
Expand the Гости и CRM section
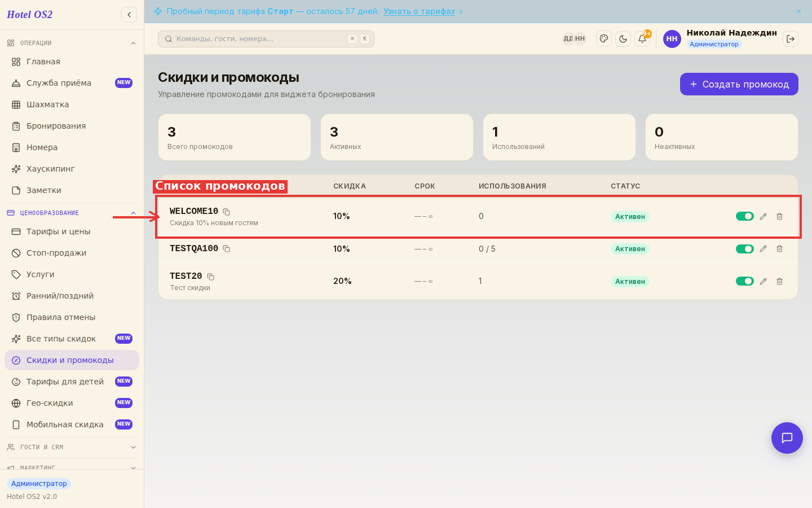pos(133,447)
